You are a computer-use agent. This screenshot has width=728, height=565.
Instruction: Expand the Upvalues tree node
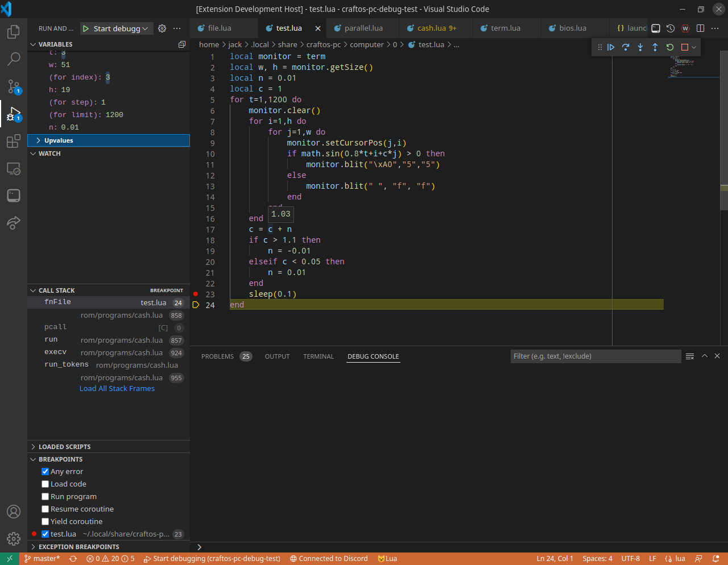point(38,140)
